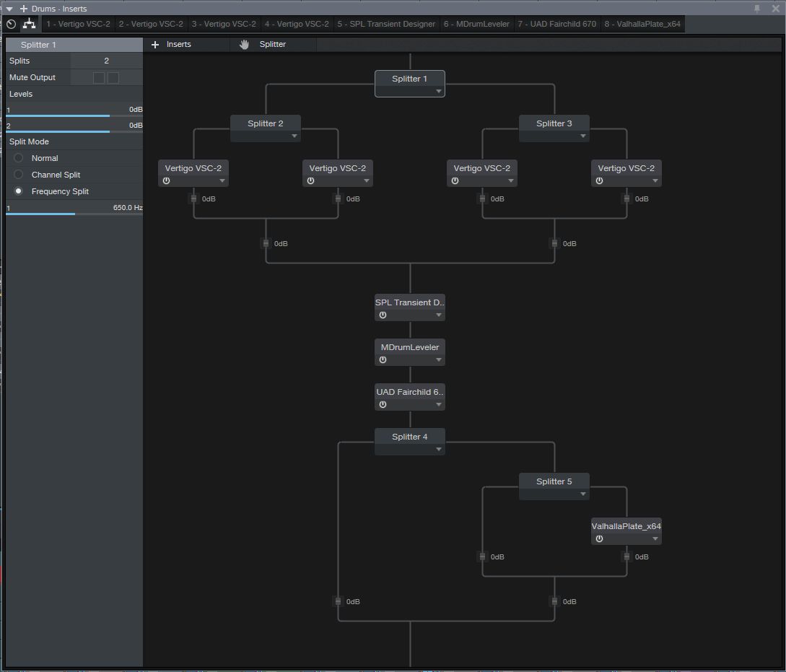The image size is (786, 672).
Task: Toggle the activate-all-inserts power icon
Action: pyautogui.click(x=11, y=24)
